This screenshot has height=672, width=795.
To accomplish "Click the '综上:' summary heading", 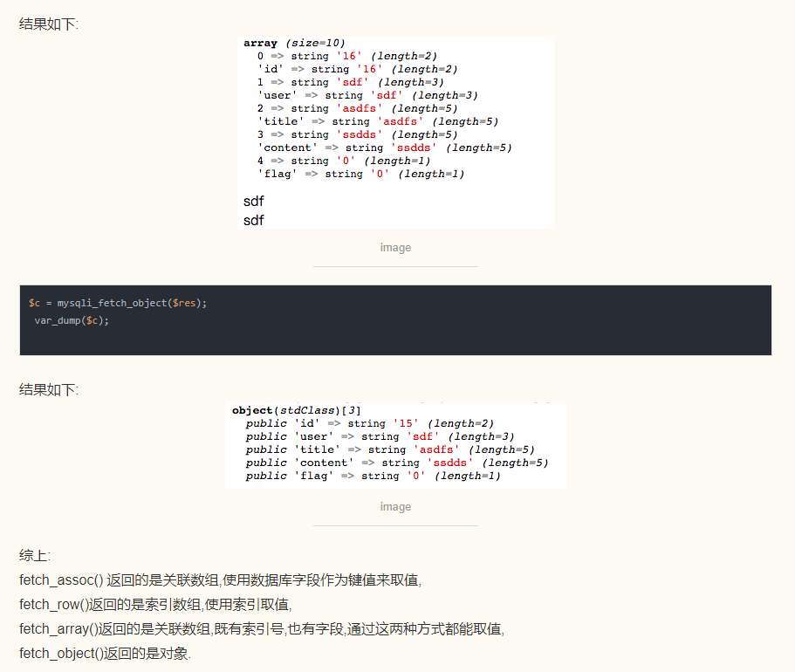I will [x=35, y=555].
